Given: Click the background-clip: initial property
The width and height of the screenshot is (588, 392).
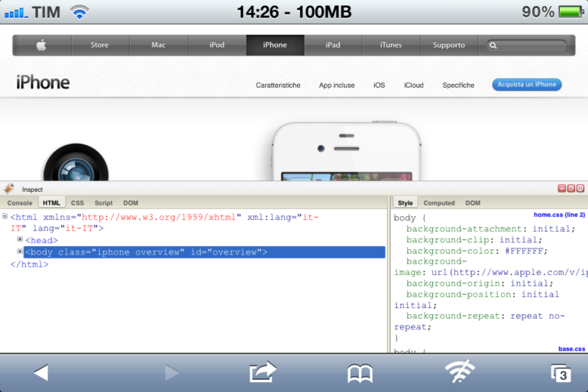Looking at the screenshot, I should coord(474,240).
